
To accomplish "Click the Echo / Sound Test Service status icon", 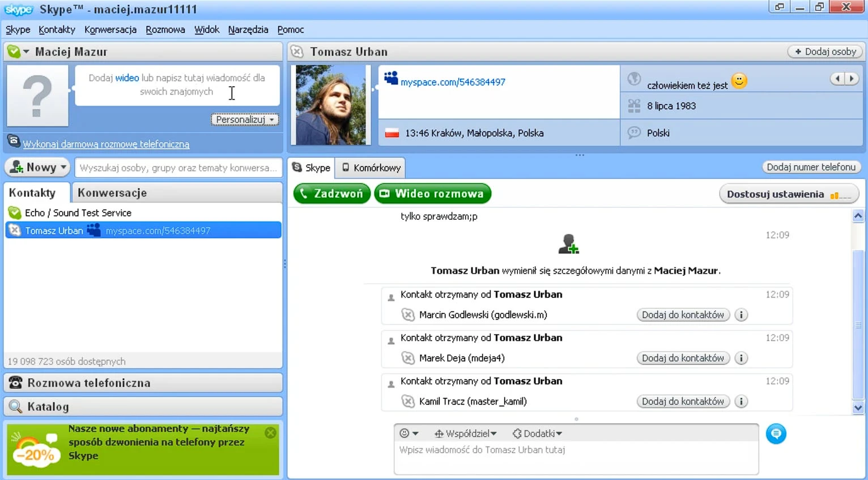I will pyautogui.click(x=15, y=213).
